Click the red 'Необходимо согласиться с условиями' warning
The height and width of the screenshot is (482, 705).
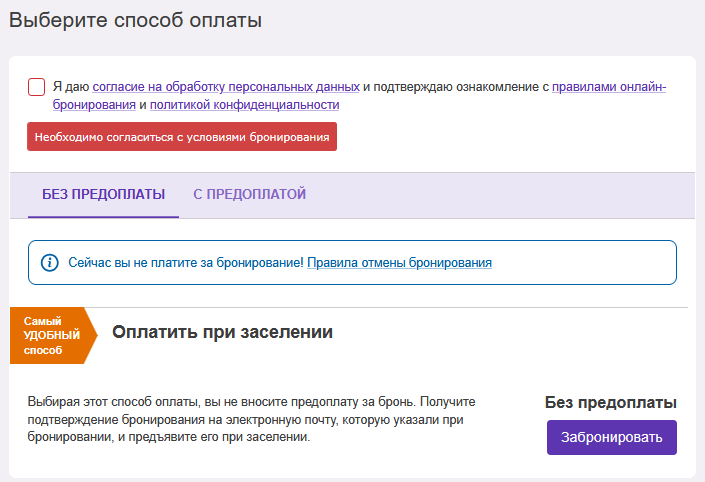pyautogui.click(x=182, y=137)
